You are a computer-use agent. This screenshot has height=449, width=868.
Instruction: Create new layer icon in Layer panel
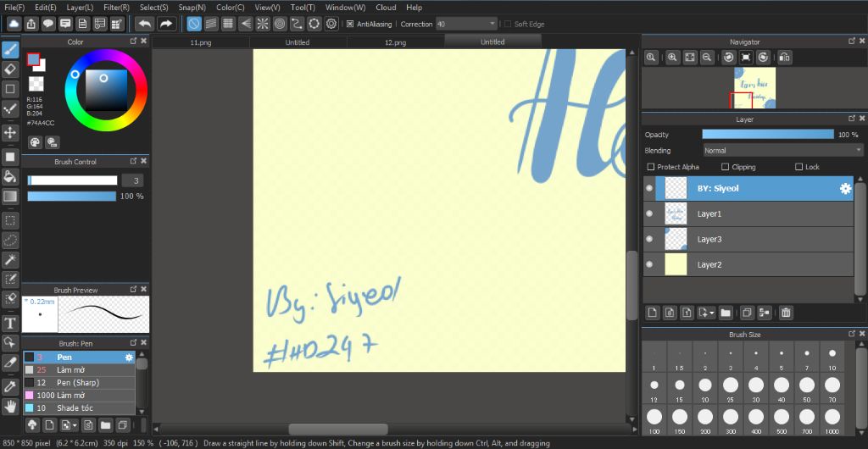(x=653, y=313)
